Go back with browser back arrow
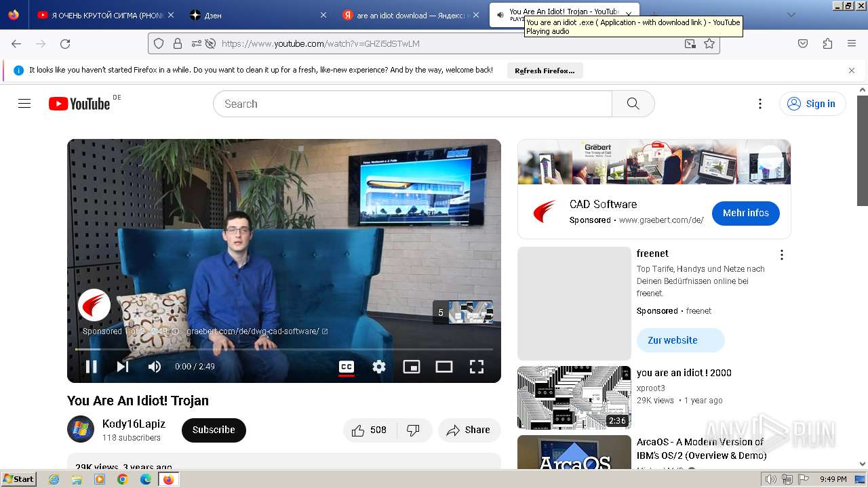Screen dimensions: 868x488 (16, 43)
